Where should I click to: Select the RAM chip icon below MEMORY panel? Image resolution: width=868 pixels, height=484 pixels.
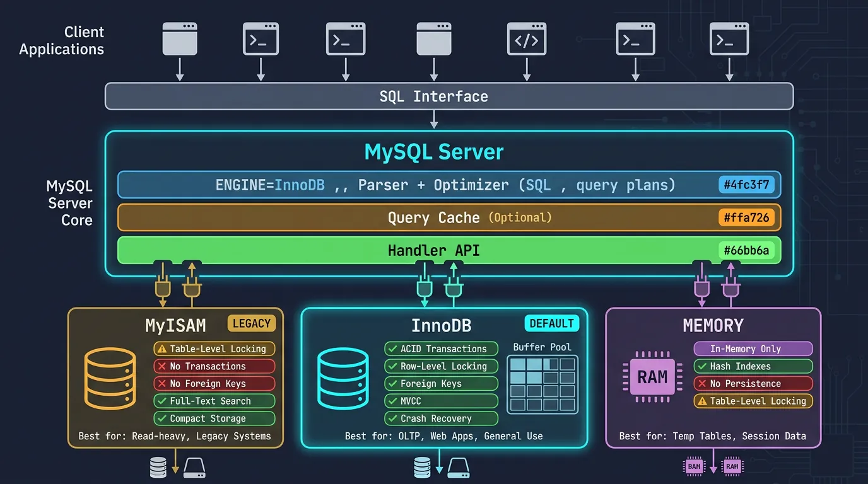694,467
